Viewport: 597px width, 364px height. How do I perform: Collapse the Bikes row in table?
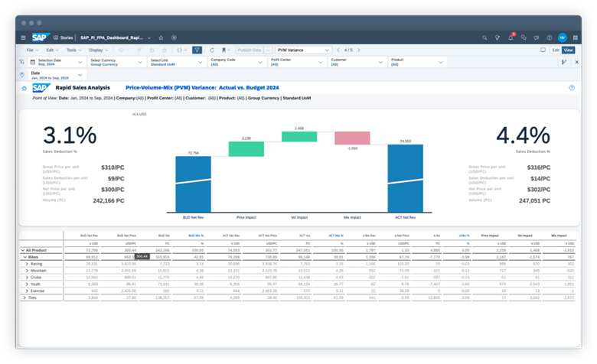pyautogui.click(x=27, y=257)
